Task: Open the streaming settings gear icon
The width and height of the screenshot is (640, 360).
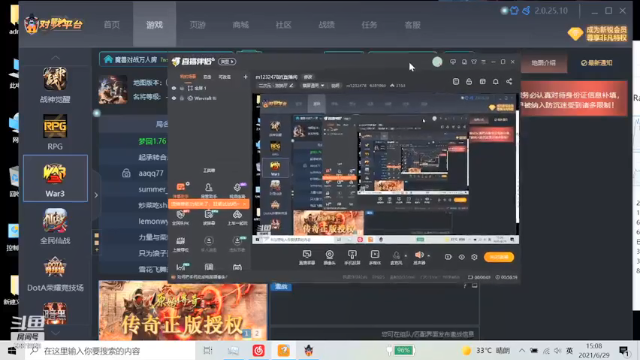Action: pyautogui.click(x=474, y=257)
